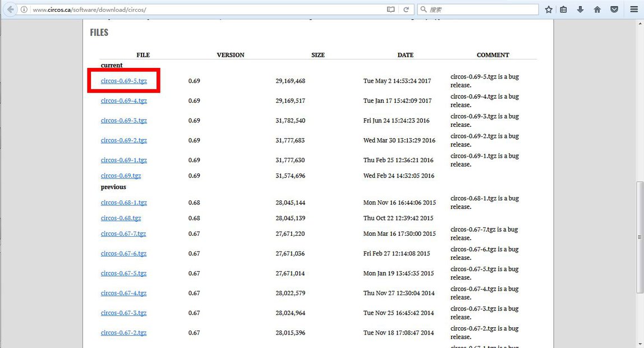The width and height of the screenshot is (644, 348).
Task: Download circos-0.68.tgz
Action: coord(121,218)
